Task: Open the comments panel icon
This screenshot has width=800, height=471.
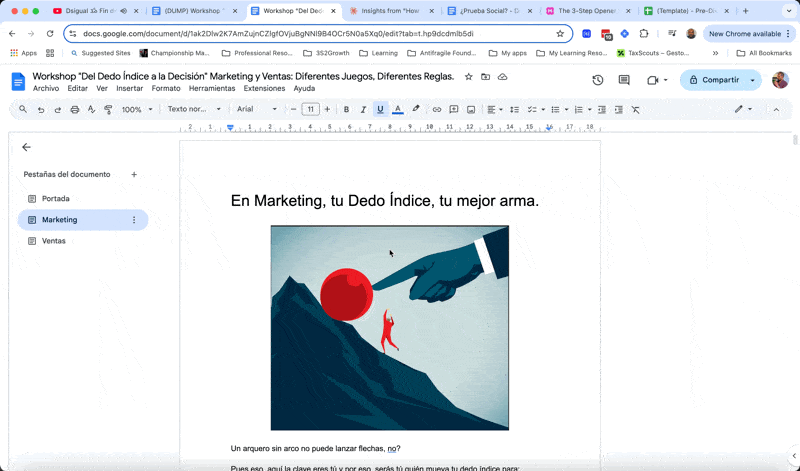Action: (624, 80)
